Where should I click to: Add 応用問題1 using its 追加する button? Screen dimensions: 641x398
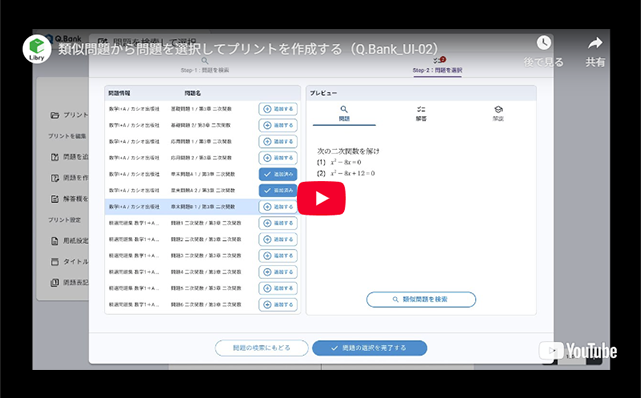[x=278, y=142]
